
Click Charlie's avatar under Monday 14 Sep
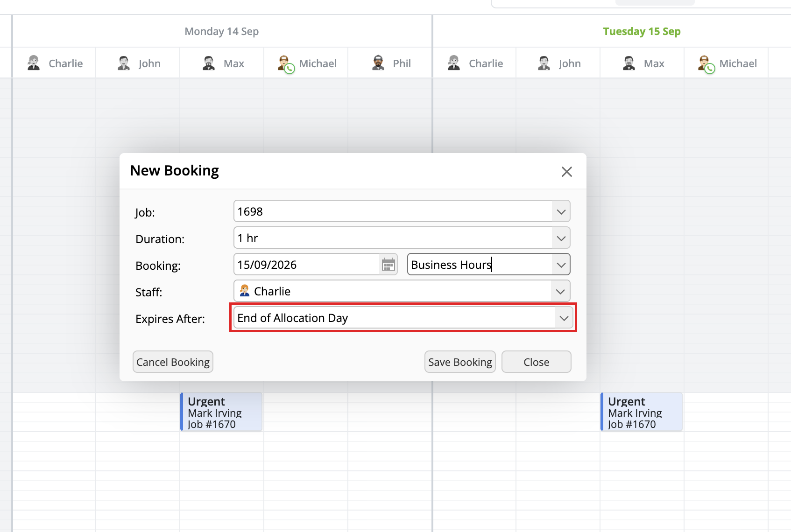(x=34, y=63)
